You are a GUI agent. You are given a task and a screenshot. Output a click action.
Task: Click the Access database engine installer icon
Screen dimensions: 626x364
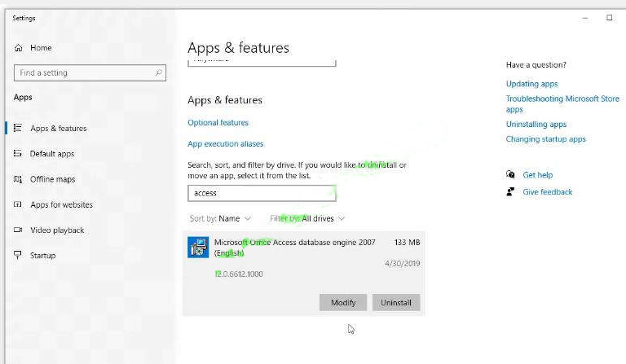[x=198, y=248]
